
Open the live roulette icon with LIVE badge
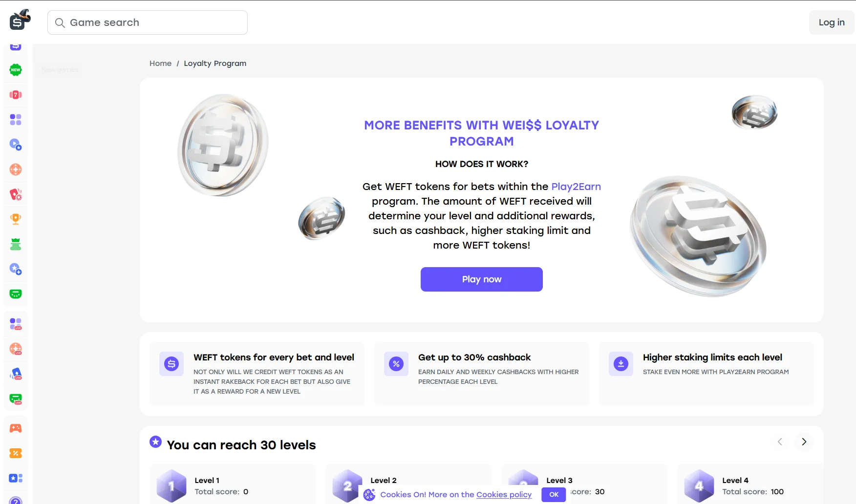click(x=16, y=349)
